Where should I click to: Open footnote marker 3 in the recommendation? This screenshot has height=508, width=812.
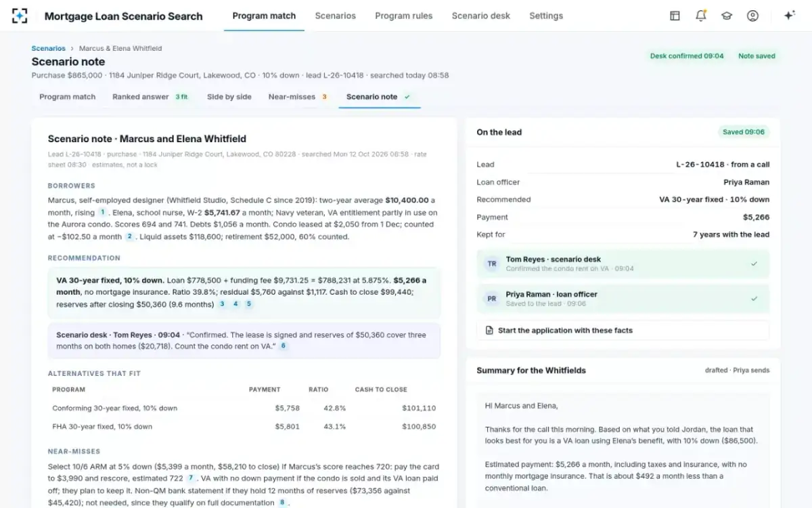[x=221, y=304]
